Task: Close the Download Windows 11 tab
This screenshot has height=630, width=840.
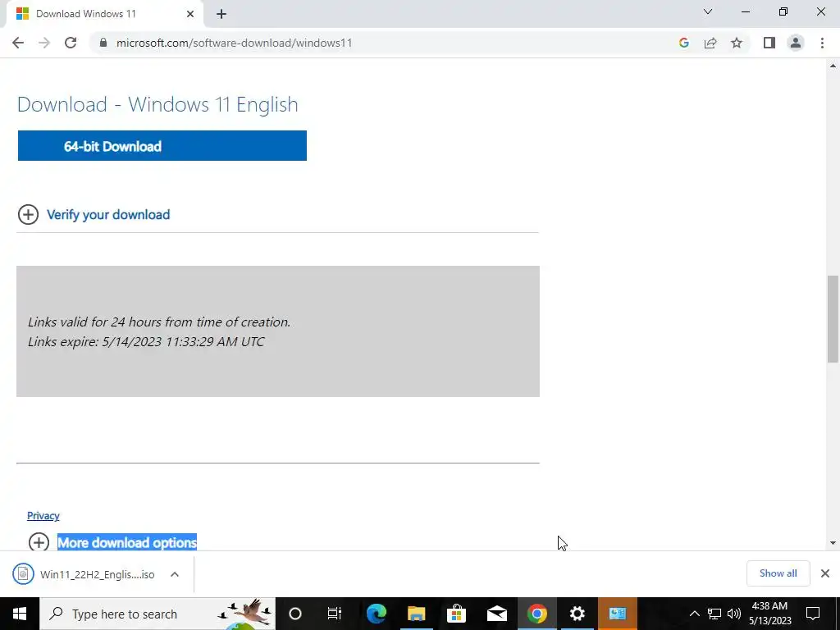Action: coord(190,14)
